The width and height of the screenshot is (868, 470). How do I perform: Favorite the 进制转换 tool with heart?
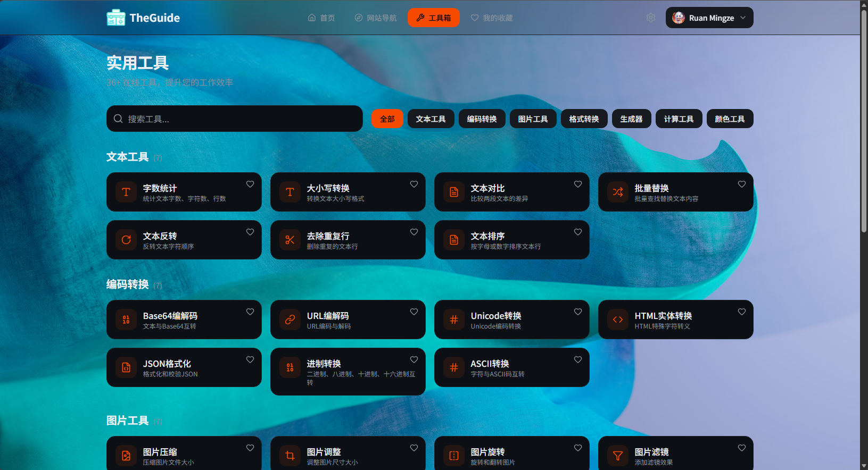(414, 359)
